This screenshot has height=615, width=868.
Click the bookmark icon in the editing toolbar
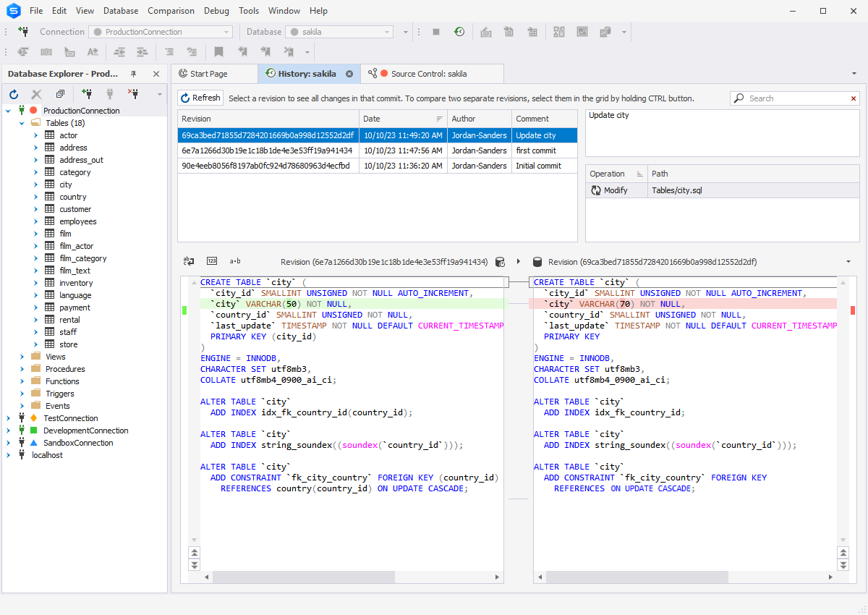tap(218, 52)
